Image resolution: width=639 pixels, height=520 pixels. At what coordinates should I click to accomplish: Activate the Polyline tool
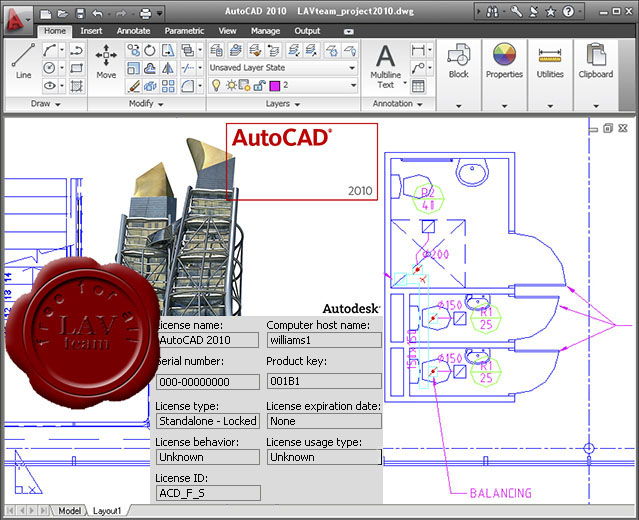pos(77,51)
